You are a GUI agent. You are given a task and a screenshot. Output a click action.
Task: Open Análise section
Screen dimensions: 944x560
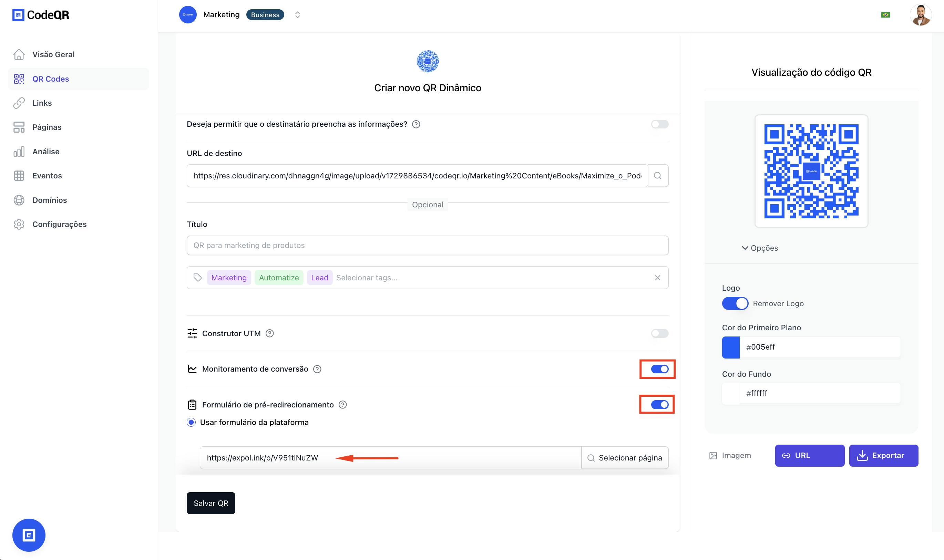click(x=78, y=151)
